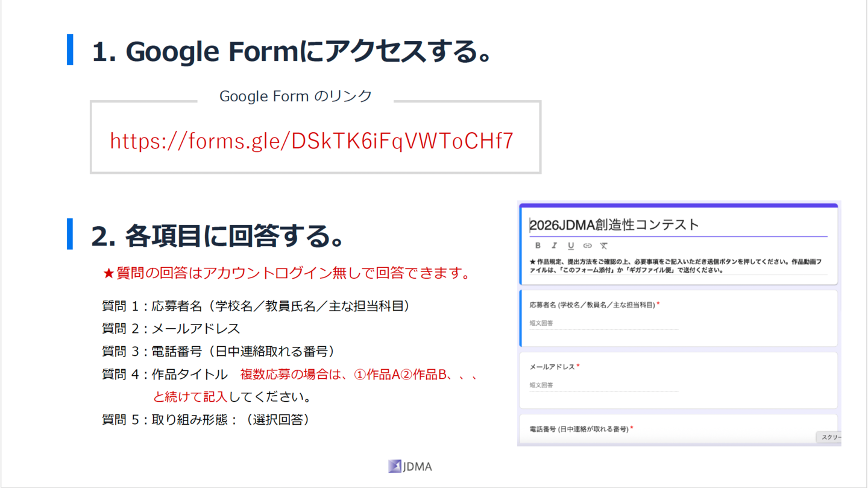868x488 pixels.
Task: Click the line 質問 3 : 電話番号
Action: [x=219, y=351]
